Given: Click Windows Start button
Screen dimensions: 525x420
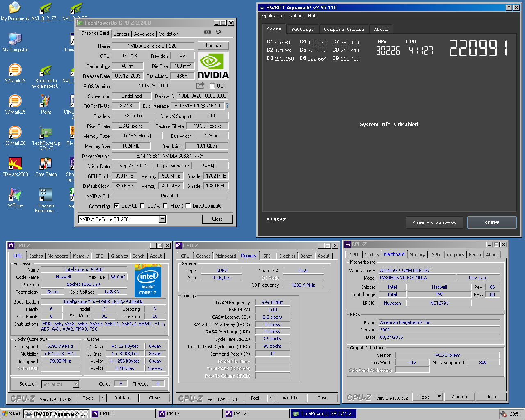Looking at the screenshot, I should pyautogui.click(x=11, y=414).
